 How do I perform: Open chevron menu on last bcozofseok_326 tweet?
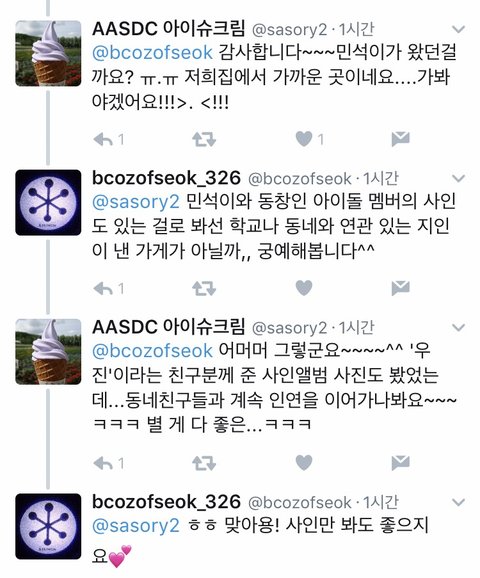458,502
